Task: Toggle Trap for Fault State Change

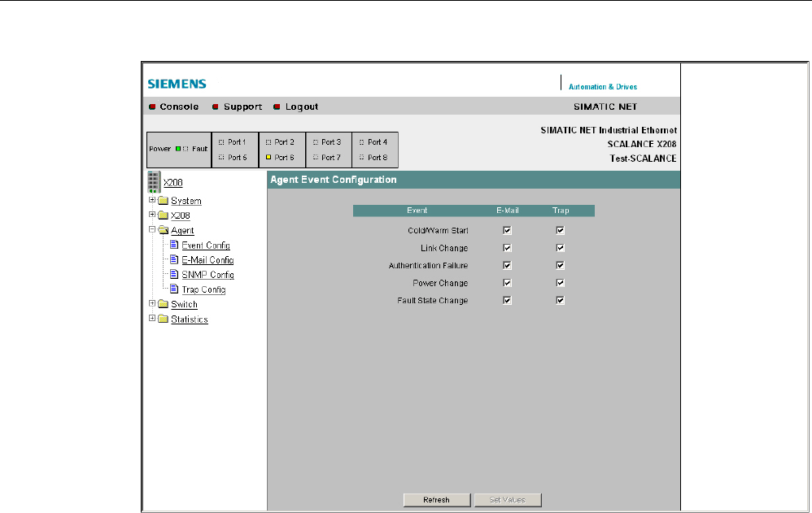Action: click(x=560, y=300)
